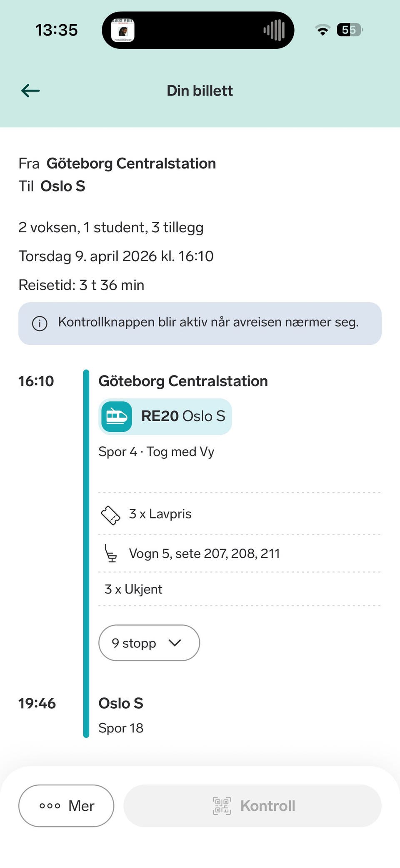
Task: Tap the 3 x Ukjent row
Action: 133,589
